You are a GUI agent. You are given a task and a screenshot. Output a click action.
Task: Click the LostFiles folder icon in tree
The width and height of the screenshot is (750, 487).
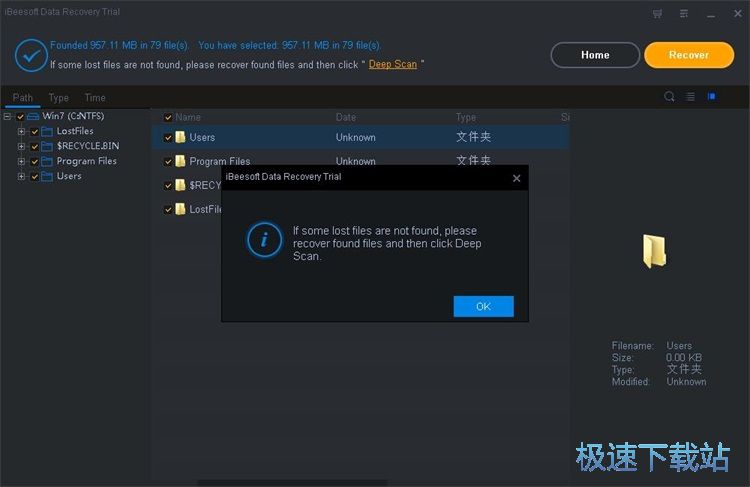[x=47, y=131]
